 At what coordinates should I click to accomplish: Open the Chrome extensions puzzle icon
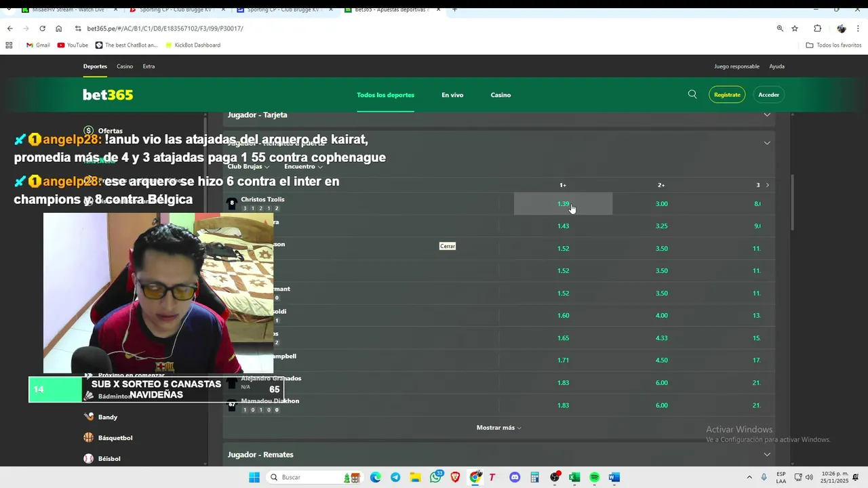click(x=817, y=28)
